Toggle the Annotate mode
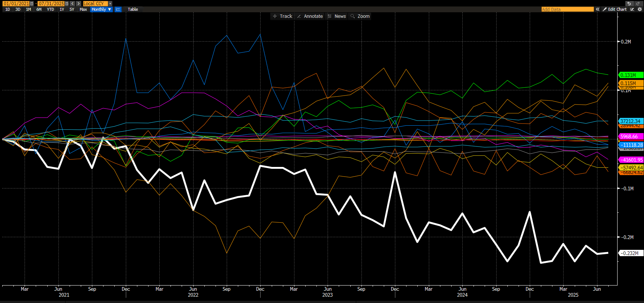This screenshot has height=303, width=644. pyautogui.click(x=310, y=16)
